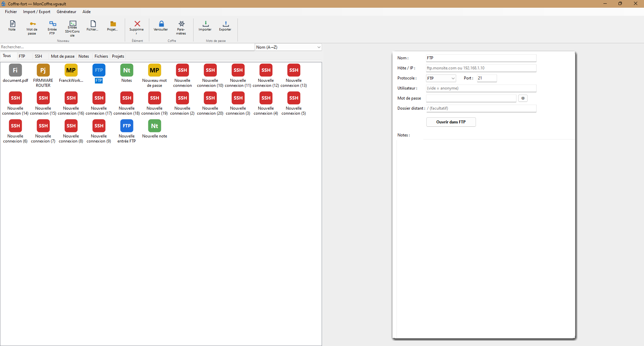Select the highlighted FTP entry item
Screen dimensions: 644x346
coord(99,73)
